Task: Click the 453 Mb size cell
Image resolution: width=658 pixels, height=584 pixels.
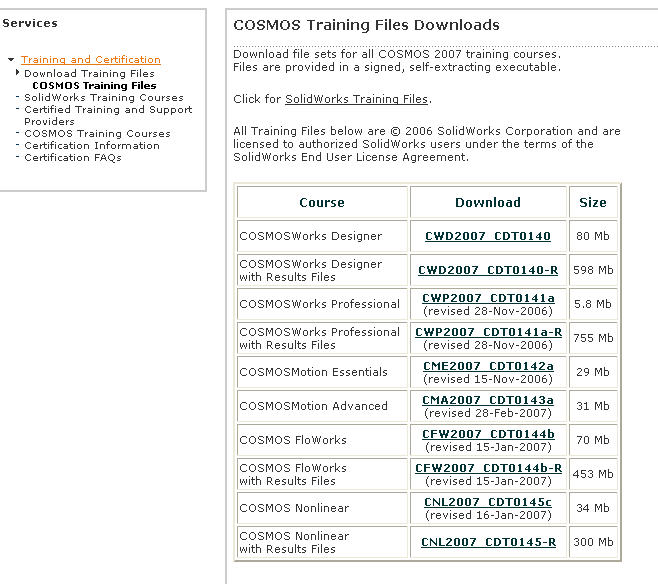Action: (x=593, y=474)
